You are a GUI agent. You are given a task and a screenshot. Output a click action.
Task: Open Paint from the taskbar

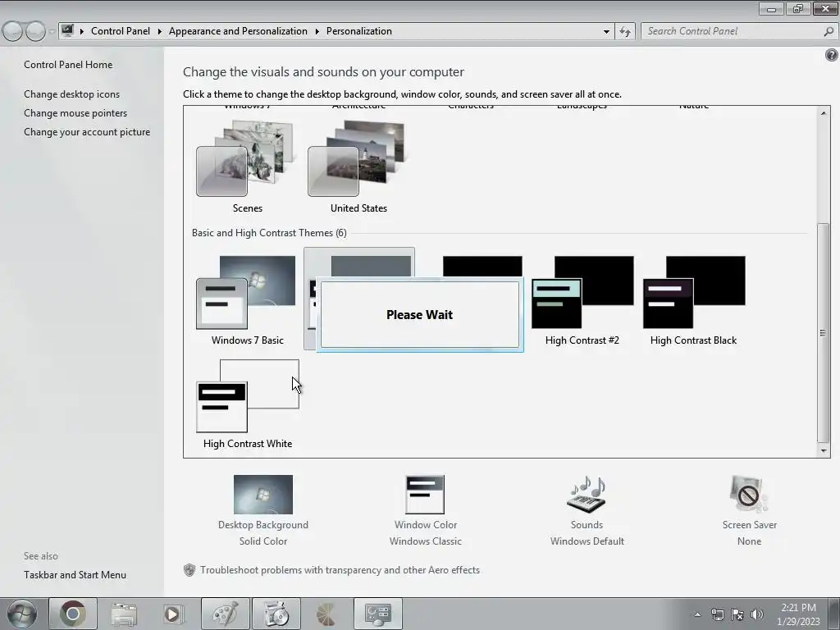pyautogui.click(x=225, y=614)
